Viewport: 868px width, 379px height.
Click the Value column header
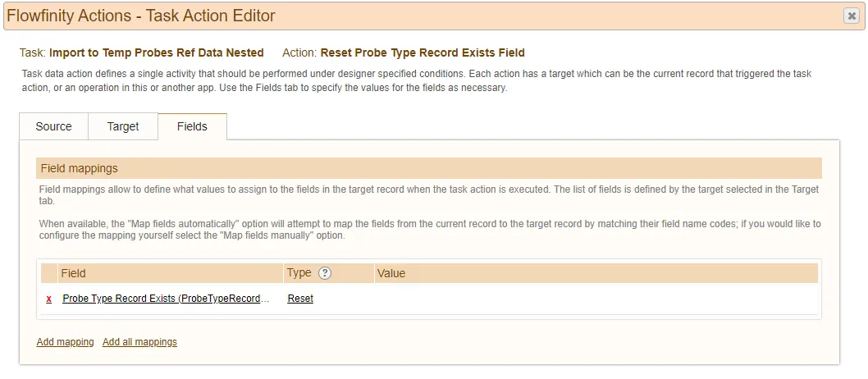pyautogui.click(x=596, y=273)
